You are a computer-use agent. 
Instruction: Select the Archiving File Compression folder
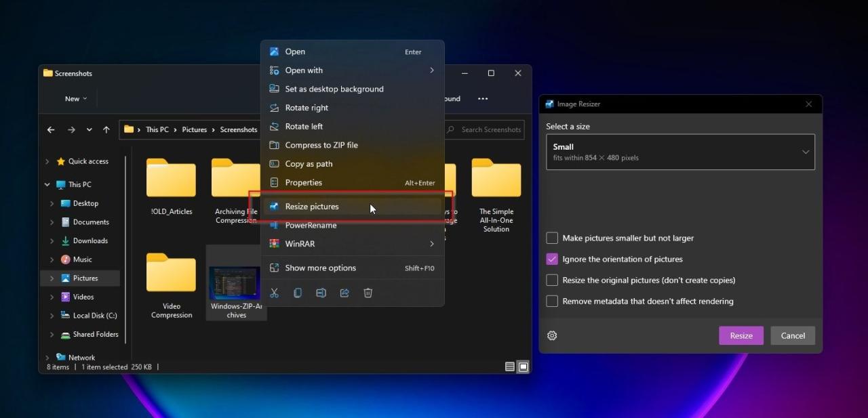click(235, 192)
